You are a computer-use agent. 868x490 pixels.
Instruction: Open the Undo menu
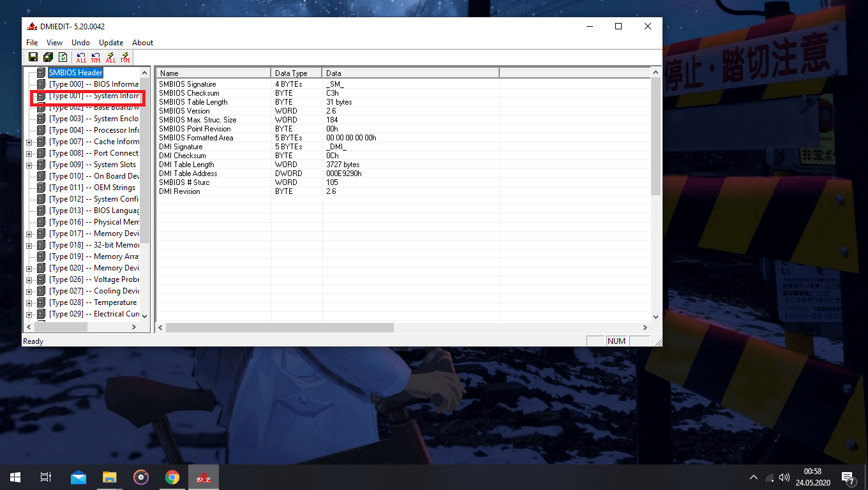pos(80,43)
